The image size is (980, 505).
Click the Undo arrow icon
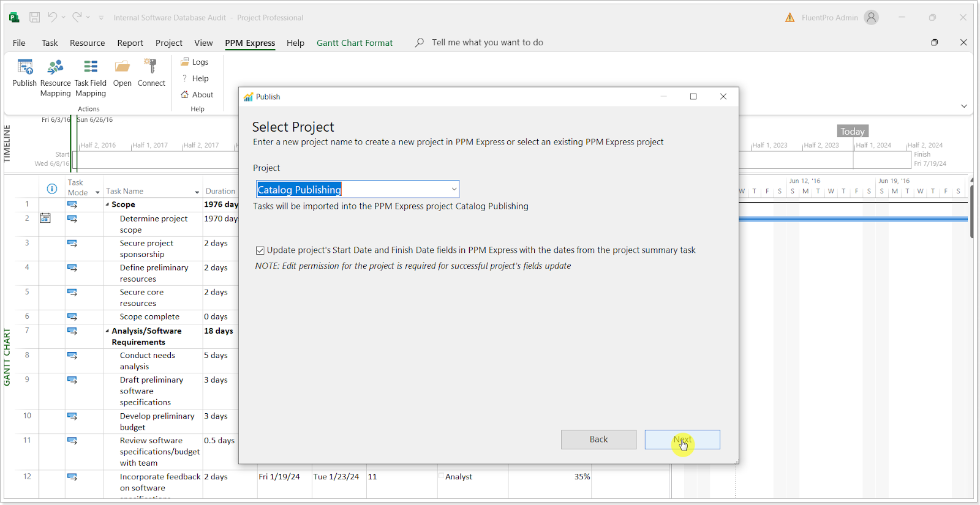(x=53, y=17)
